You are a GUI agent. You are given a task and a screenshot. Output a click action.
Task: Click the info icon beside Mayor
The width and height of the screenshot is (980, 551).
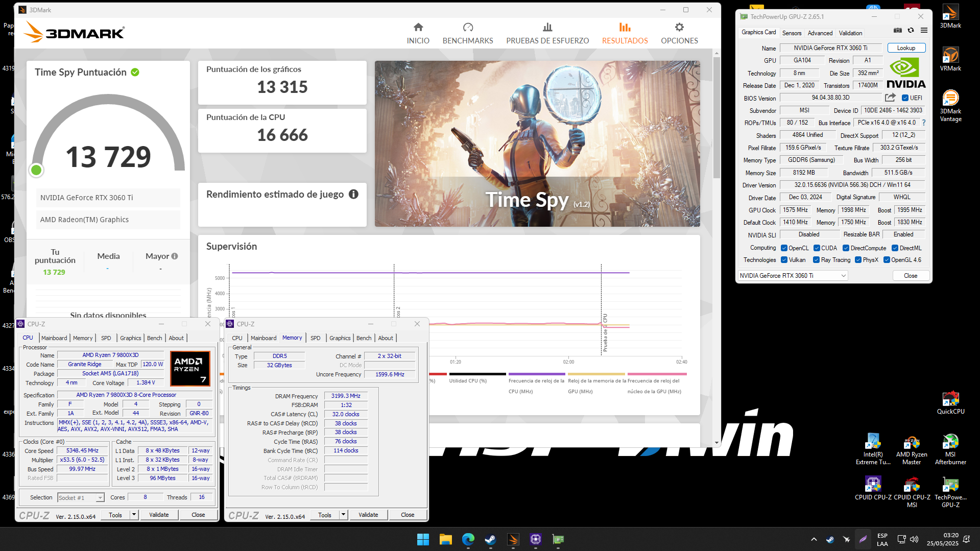175,256
